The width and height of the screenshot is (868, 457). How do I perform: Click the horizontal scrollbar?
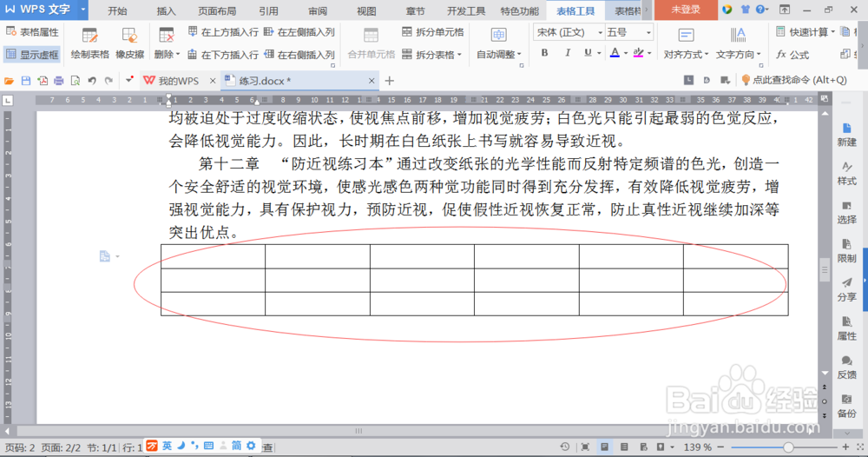pyautogui.click(x=358, y=430)
